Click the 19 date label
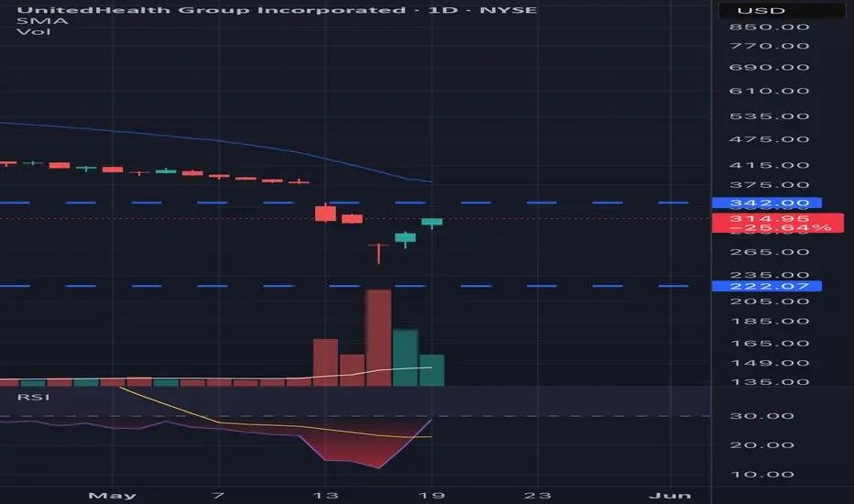 (x=432, y=495)
